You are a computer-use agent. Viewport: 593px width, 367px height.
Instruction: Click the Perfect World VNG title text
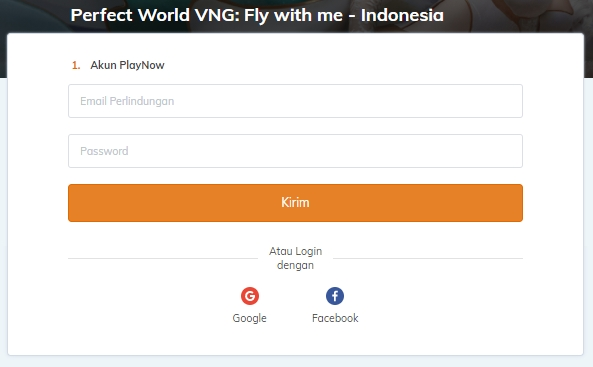point(155,16)
